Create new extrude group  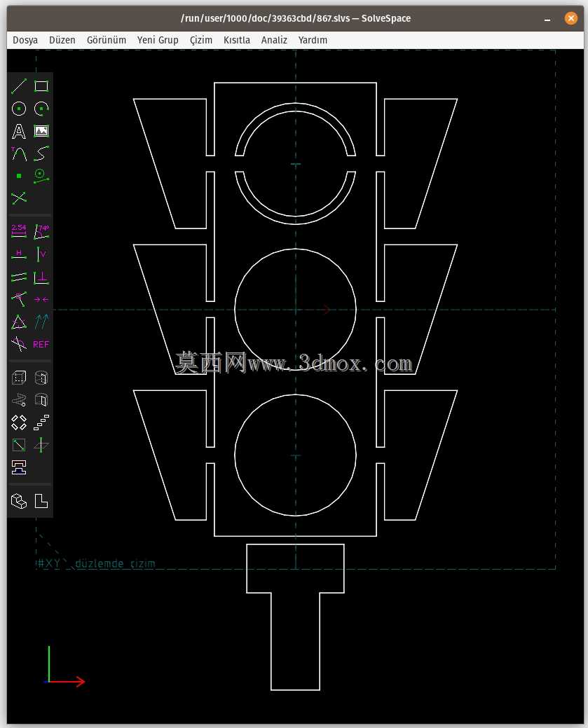click(19, 378)
